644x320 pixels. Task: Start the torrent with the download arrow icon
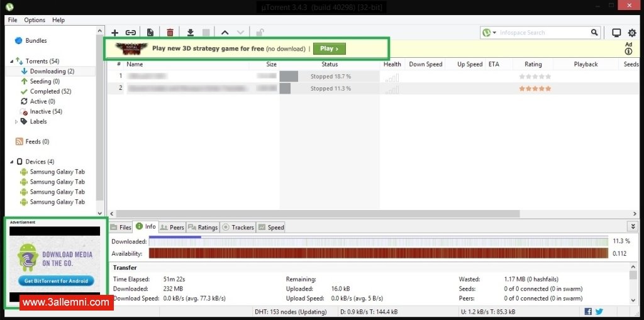coord(191,33)
